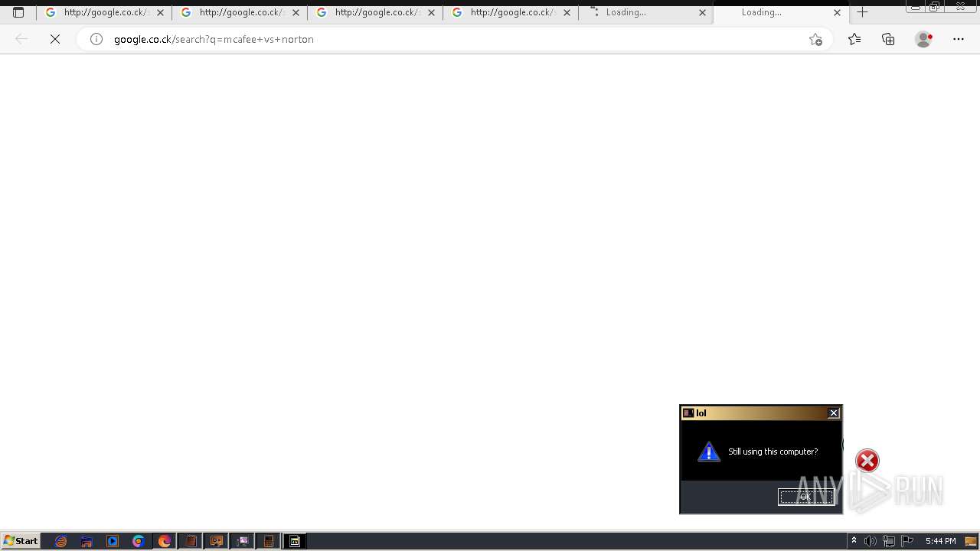The width and height of the screenshot is (980, 551).
Task: Switch to the fourth google.co.ck tab
Action: click(x=510, y=12)
